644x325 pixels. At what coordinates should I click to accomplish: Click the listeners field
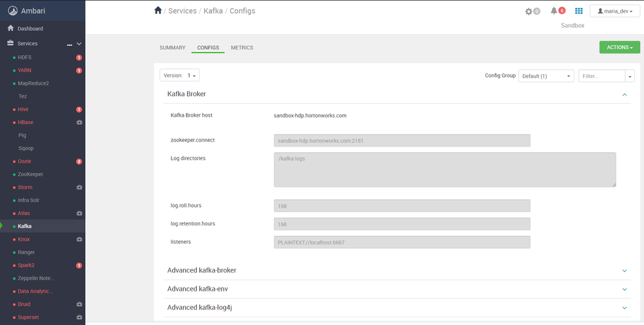[x=402, y=242]
